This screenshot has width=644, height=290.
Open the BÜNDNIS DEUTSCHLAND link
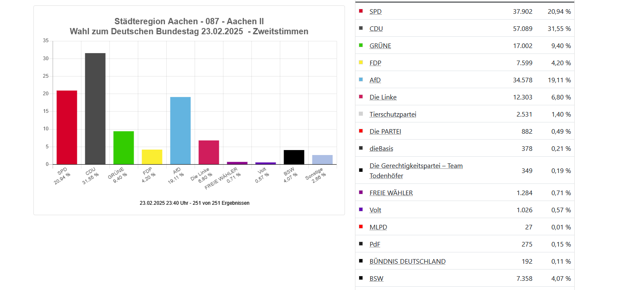[407, 261]
